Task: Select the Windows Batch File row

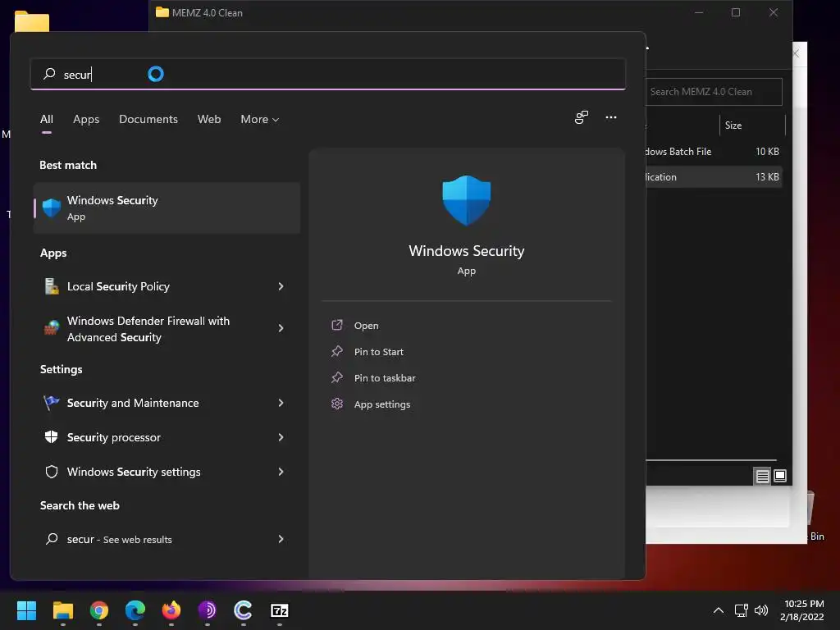Action: (714, 152)
